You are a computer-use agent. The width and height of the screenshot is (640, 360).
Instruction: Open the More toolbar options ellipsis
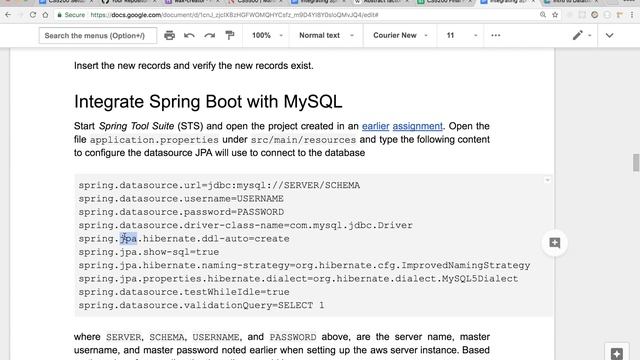point(496,36)
